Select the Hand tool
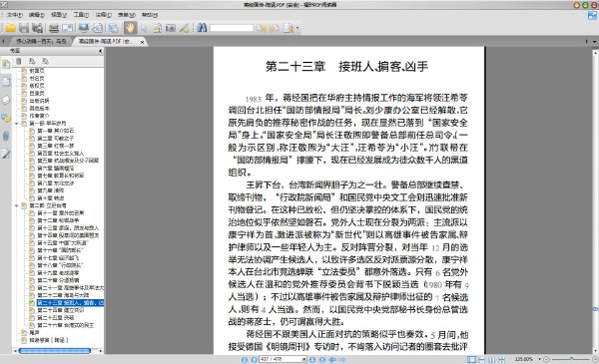 click(x=130, y=28)
